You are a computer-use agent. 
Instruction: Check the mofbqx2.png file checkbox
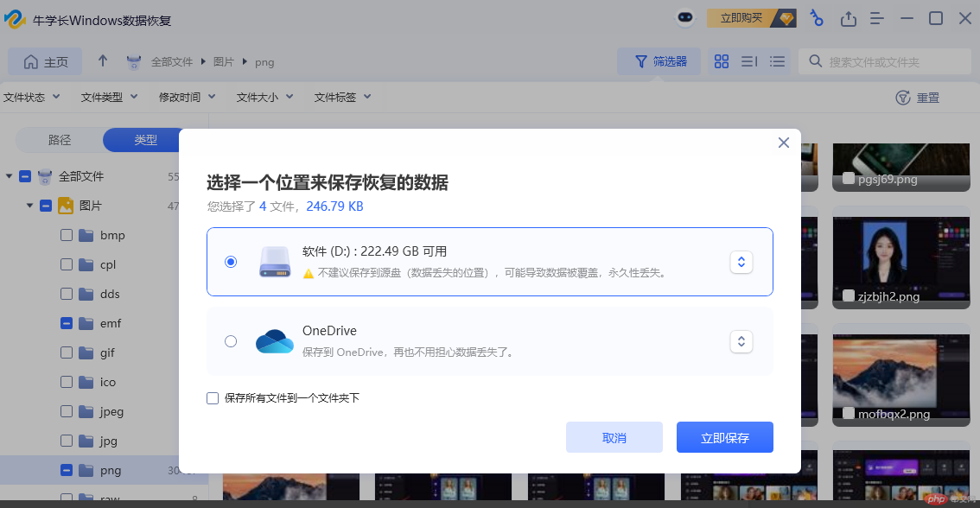tap(848, 413)
